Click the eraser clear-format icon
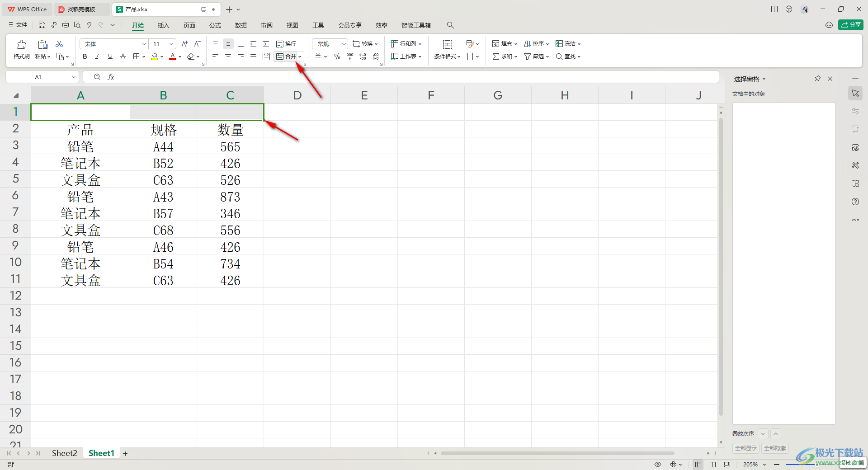 tap(191, 56)
